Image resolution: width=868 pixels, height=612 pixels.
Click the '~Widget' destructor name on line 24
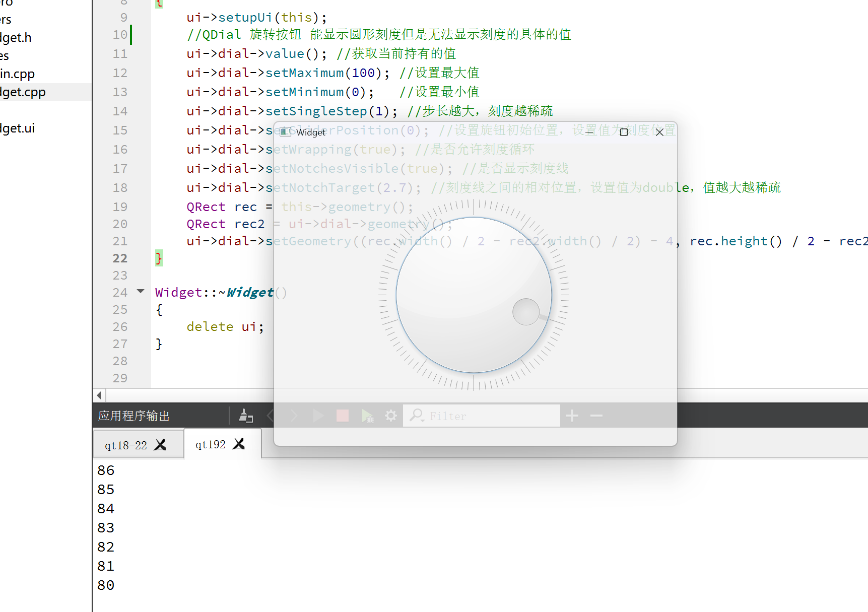pyautogui.click(x=246, y=293)
